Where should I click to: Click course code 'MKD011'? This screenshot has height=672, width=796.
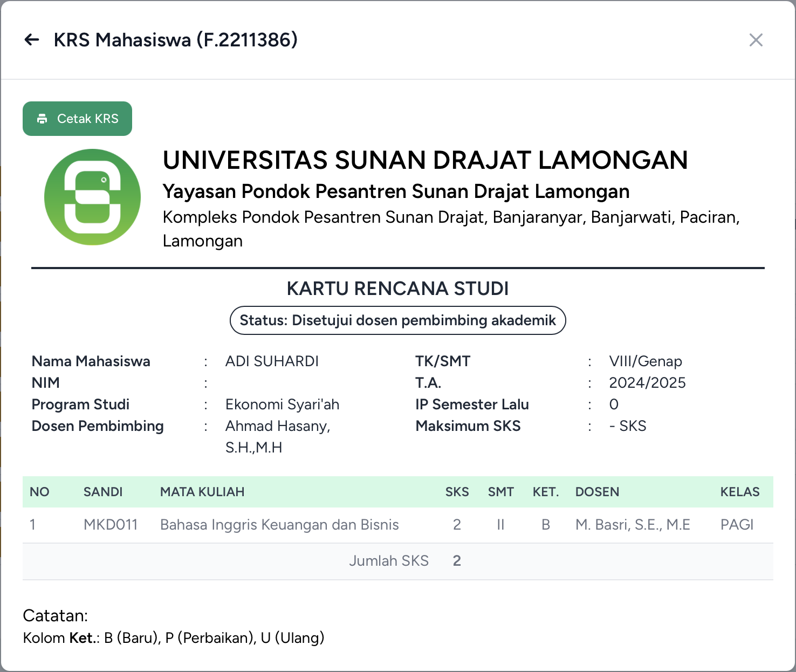tap(111, 525)
